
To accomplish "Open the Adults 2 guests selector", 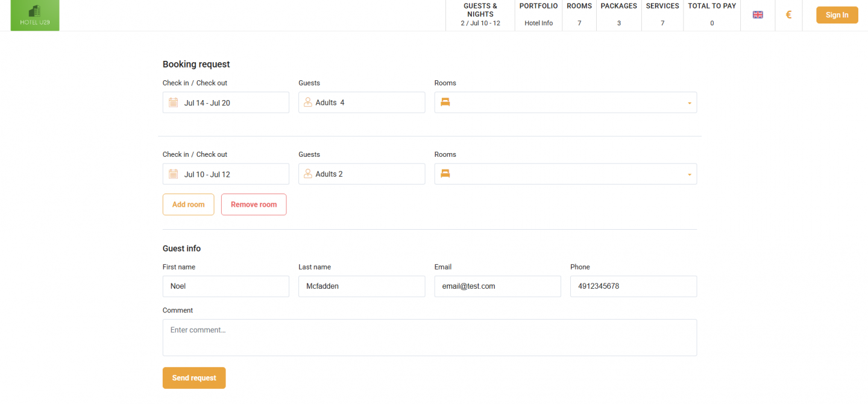I will point(362,174).
